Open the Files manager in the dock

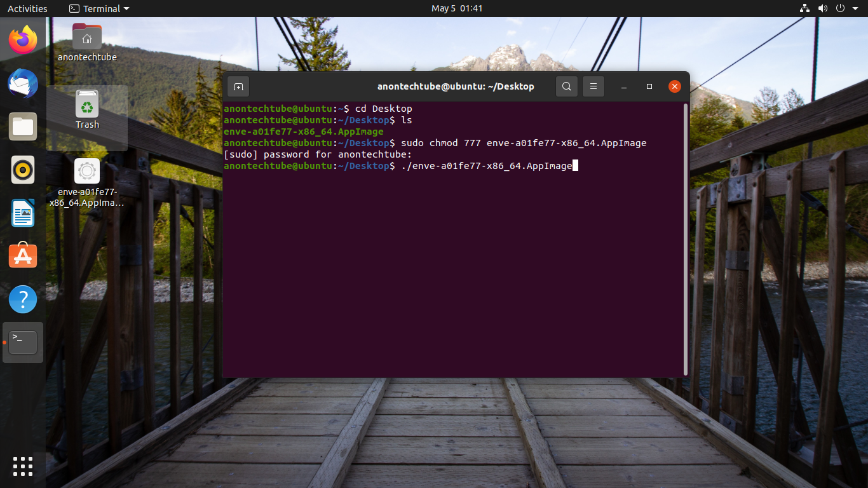coord(23,126)
